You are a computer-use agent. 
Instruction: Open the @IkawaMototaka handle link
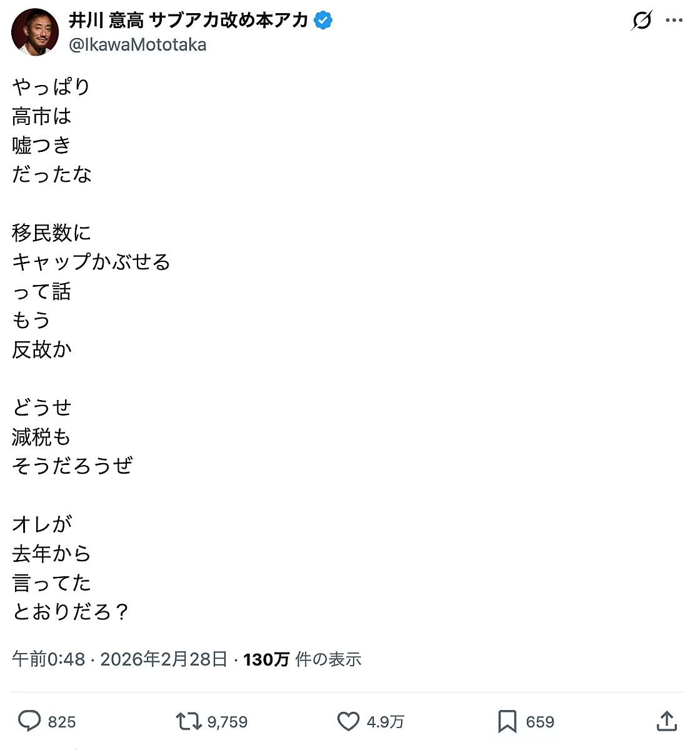click(137, 45)
